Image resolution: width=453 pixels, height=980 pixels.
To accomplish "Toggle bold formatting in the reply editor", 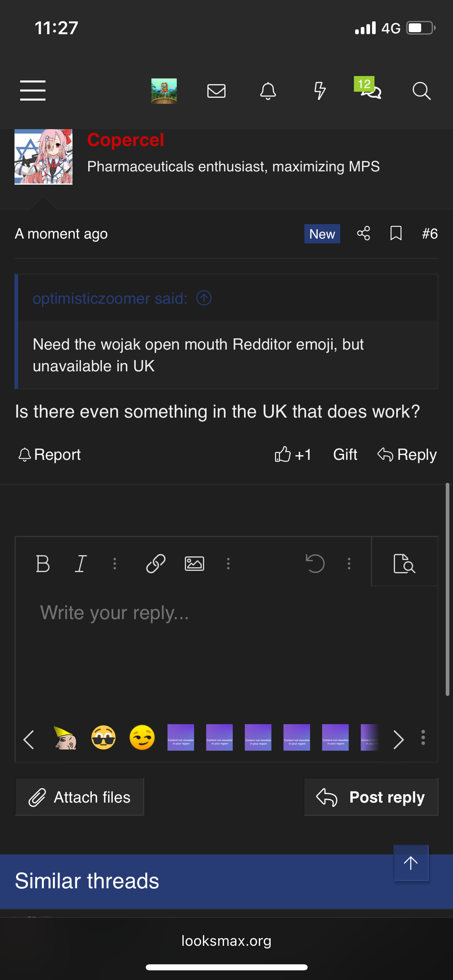I will point(43,563).
